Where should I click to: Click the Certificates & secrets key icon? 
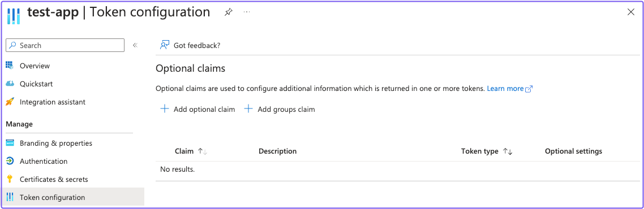10,179
